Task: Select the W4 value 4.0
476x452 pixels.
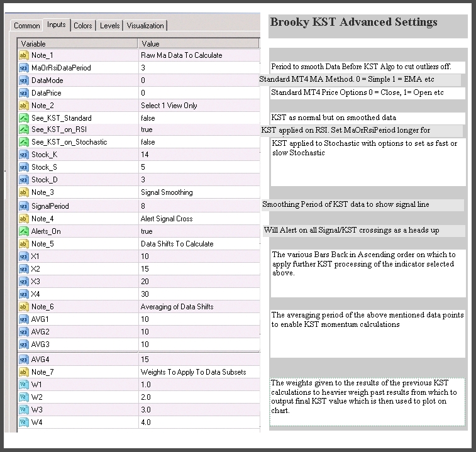Action: (x=199, y=422)
